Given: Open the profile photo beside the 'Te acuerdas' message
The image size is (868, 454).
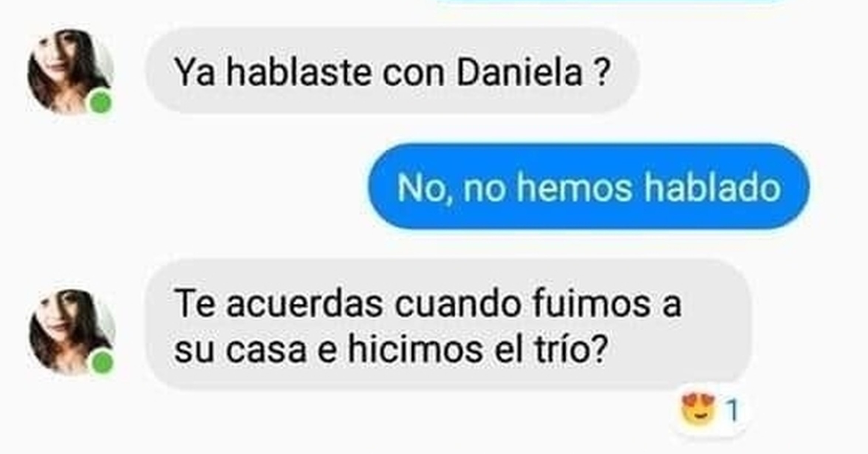Looking at the screenshot, I should tap(72, 332).
